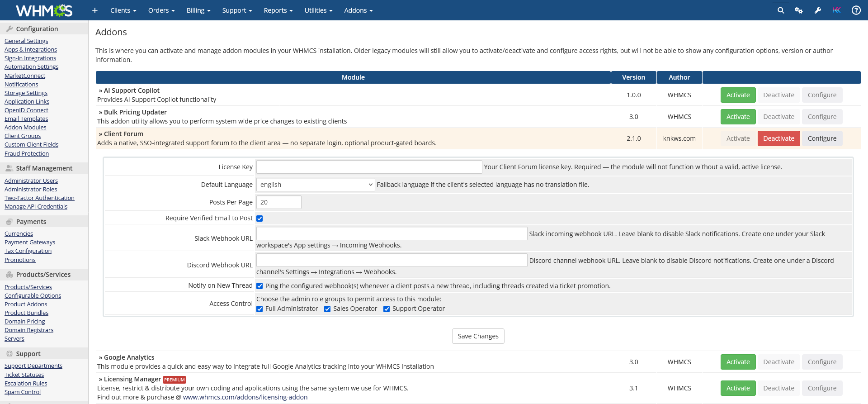
Task: Activate the Licensing Manager module
Action: [738, 388]
